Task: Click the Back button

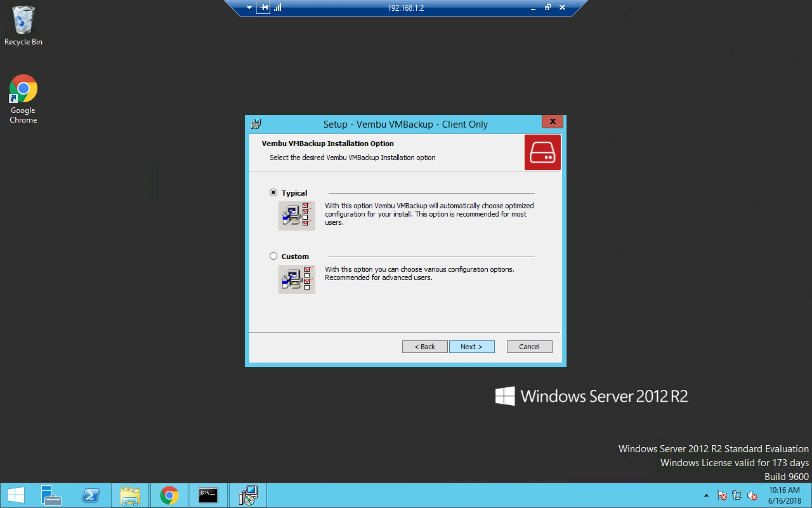Action: pyautogui.click(x=425, y=346)
